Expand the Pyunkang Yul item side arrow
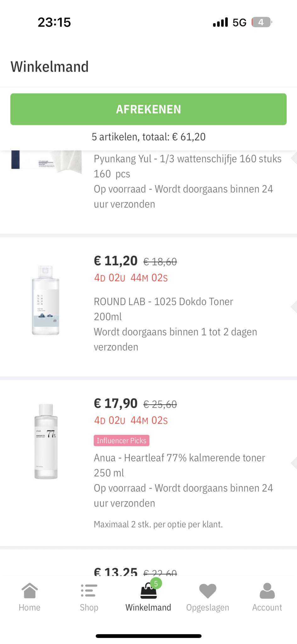Image resolution: width=297 pixels, height=644 pixels. click(294, 158)
